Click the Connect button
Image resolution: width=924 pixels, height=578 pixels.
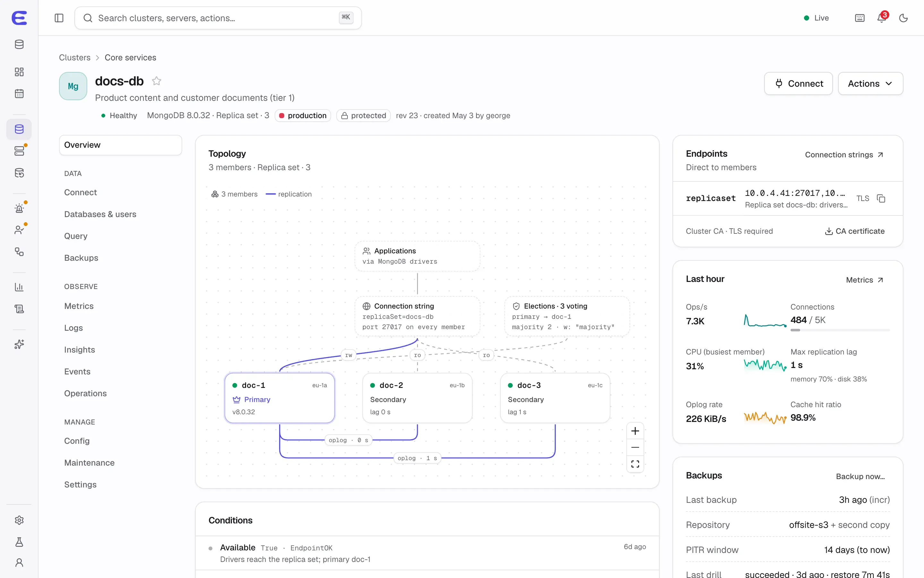coord(798,83)
